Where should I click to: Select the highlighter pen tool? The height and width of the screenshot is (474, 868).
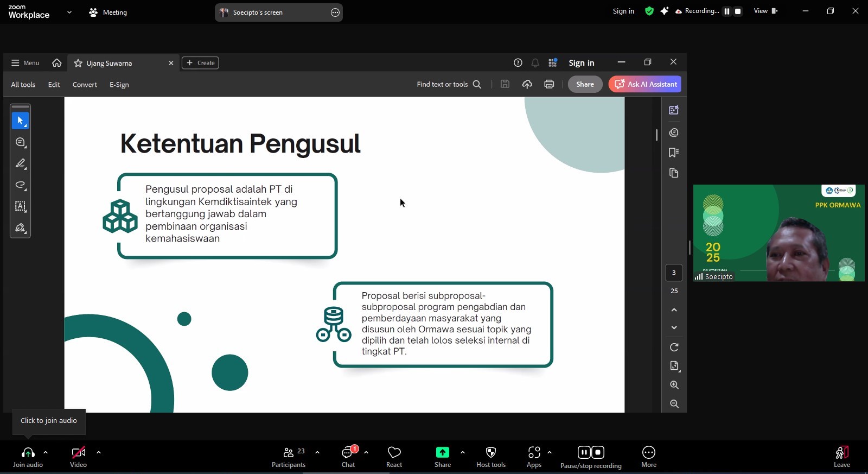pos(20,163)
